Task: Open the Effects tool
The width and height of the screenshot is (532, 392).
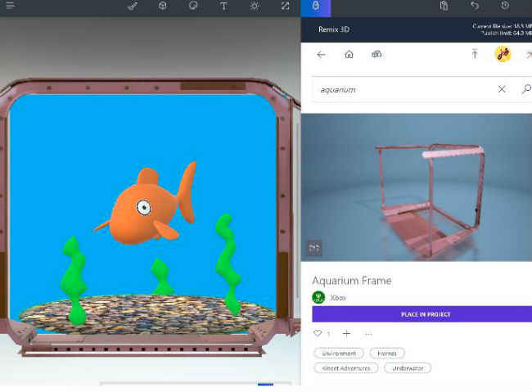Action: pyautogui.click(x=255, y=6)
